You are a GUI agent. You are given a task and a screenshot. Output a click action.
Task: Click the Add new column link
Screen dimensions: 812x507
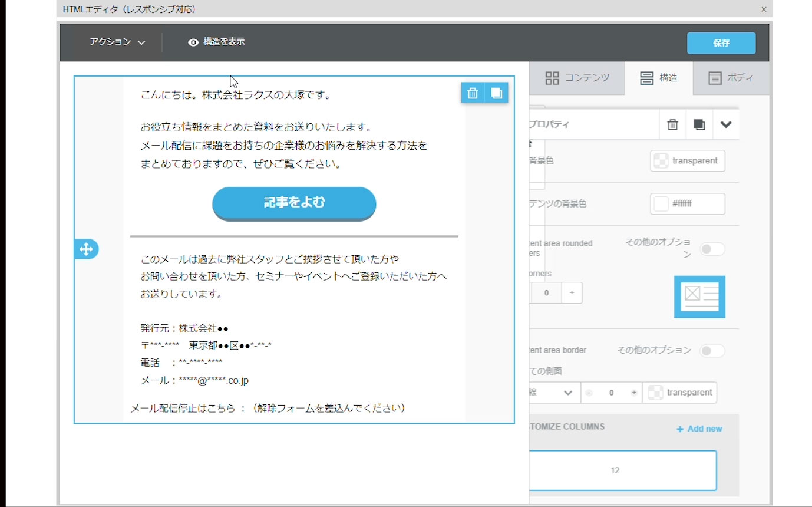click(x=699, y=429)
